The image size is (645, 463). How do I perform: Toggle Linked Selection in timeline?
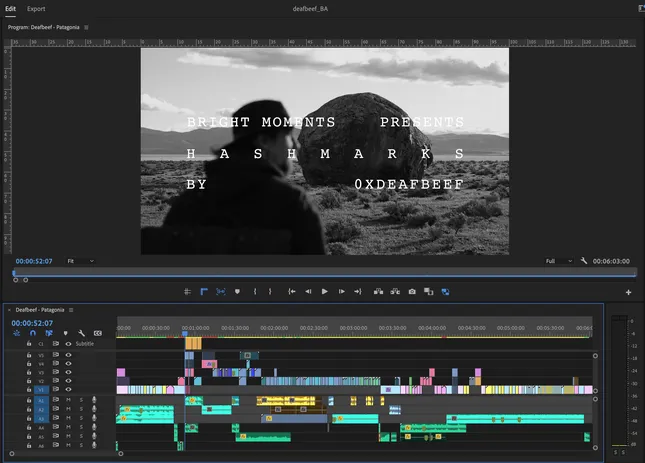49,333
